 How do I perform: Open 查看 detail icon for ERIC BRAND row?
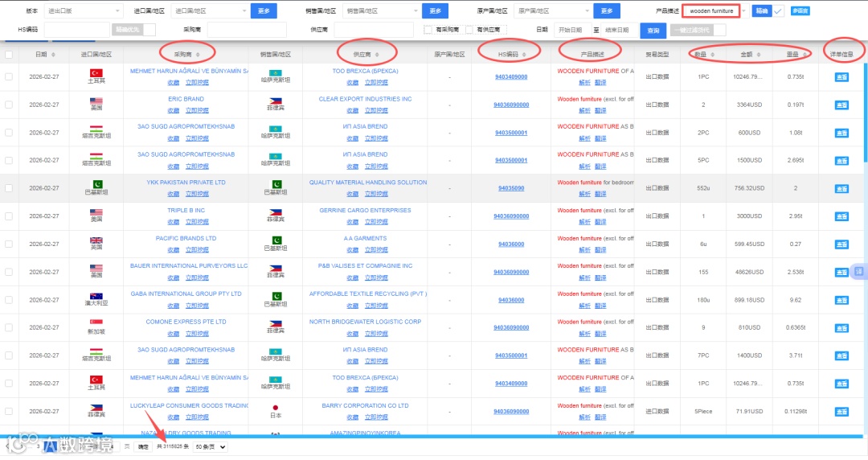(841, 105)
